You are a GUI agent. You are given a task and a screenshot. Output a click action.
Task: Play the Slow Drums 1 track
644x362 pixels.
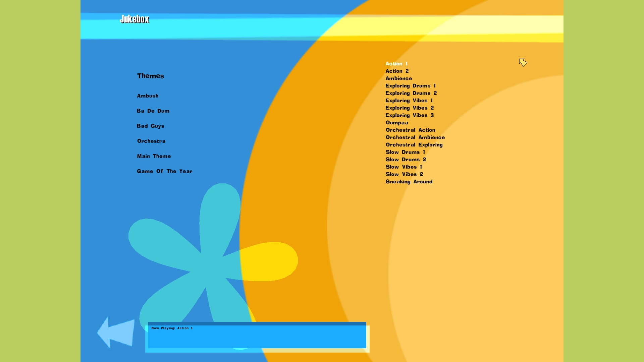(405, 152)
